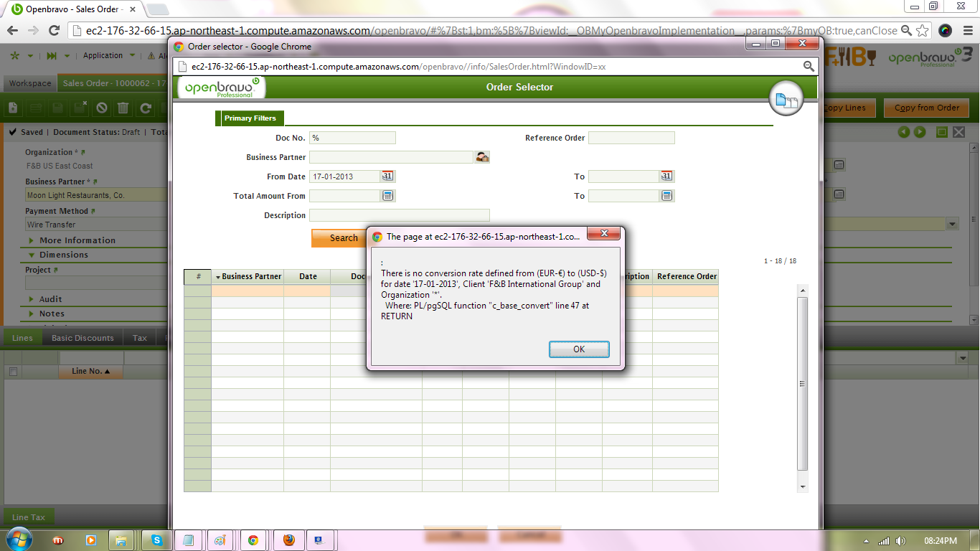Click the Openbravo Professional logo in the selector
The width and height of the screenshot is (980, 551).
(221, 88)
